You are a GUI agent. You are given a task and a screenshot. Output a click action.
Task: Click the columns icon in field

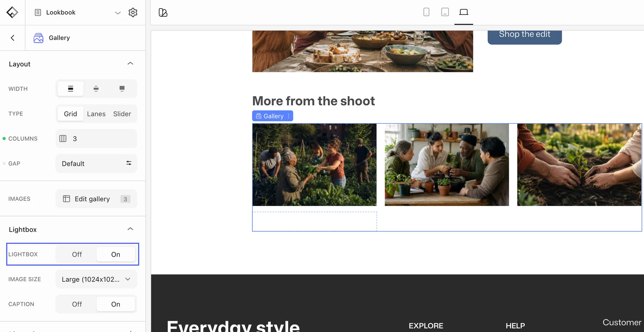click(x=63, y=139)
